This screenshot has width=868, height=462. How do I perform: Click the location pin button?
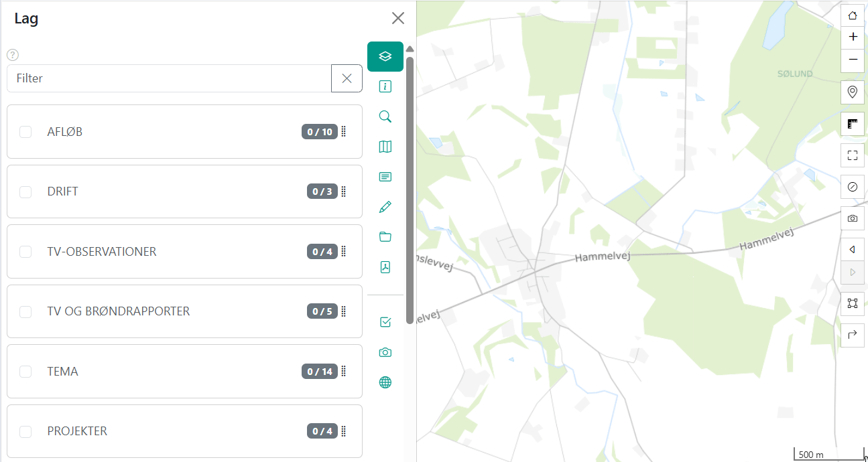click(x=853, y=92)
